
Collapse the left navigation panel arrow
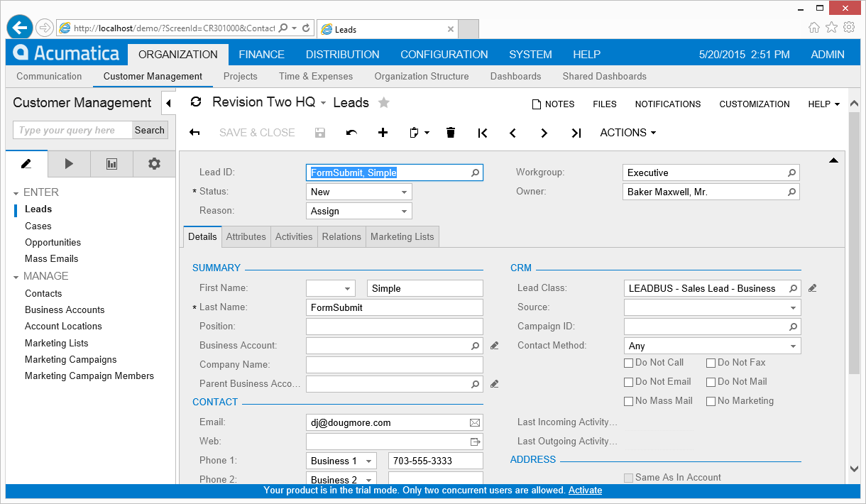tap(168, 104)
